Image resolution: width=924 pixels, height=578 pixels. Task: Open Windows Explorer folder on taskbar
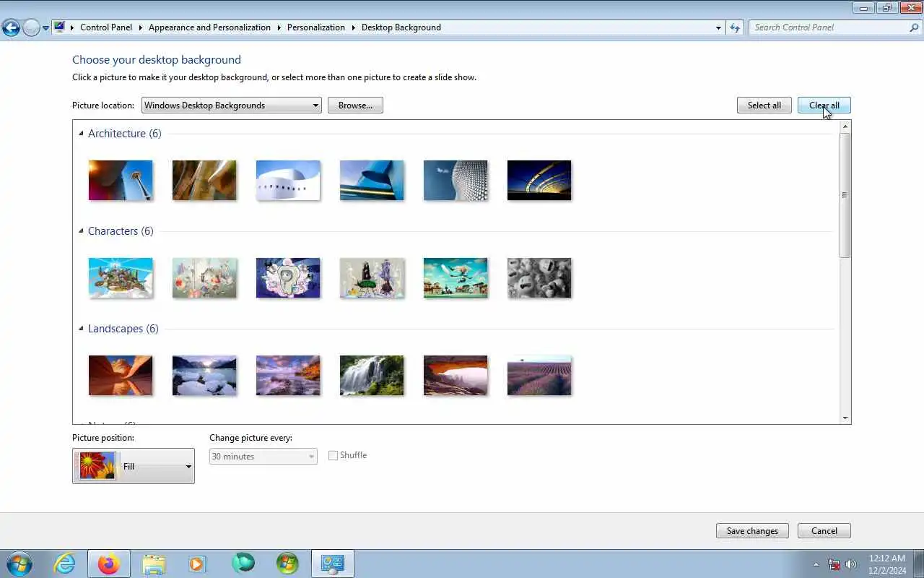pos(154,564)
